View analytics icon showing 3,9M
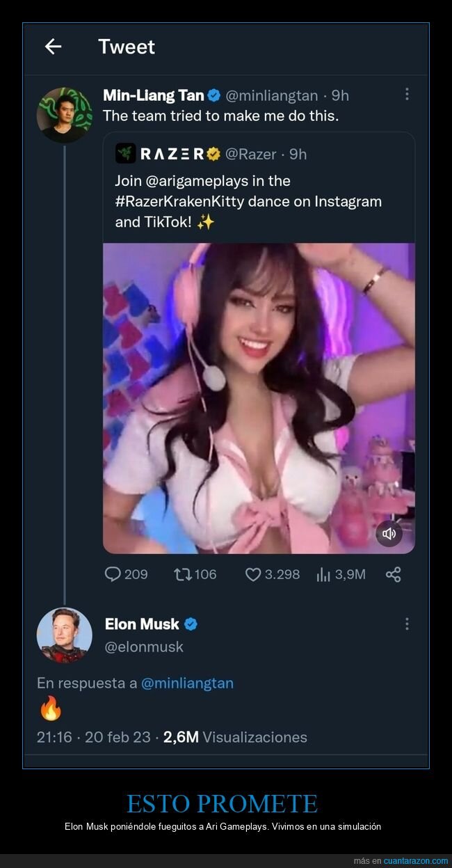452x868 pixels. tap(323, 574)
